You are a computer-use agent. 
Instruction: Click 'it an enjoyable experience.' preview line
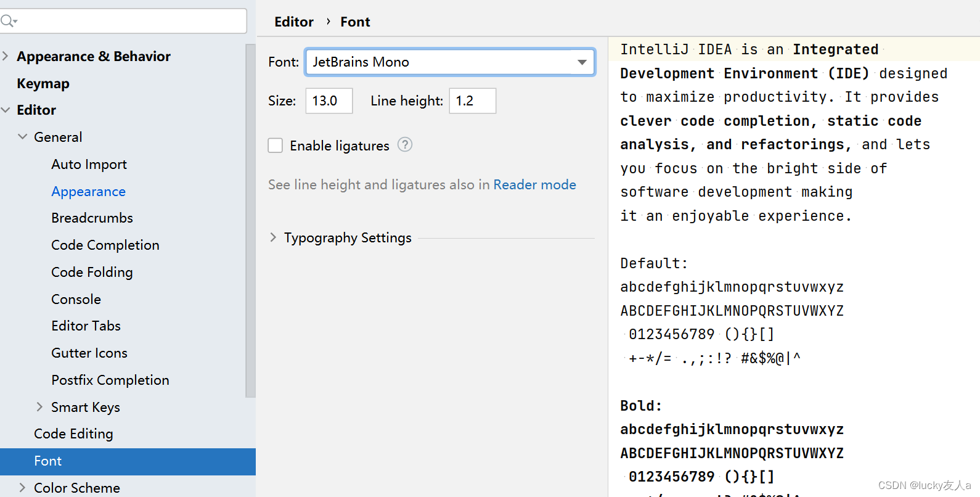[736, 216]
